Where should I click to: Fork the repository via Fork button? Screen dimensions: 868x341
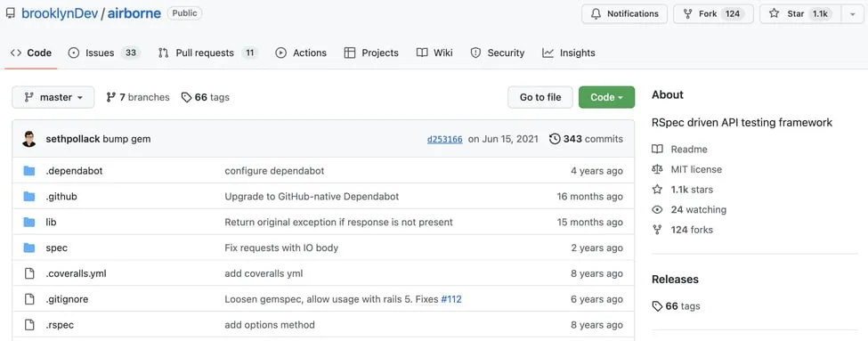tap(713, 14)
